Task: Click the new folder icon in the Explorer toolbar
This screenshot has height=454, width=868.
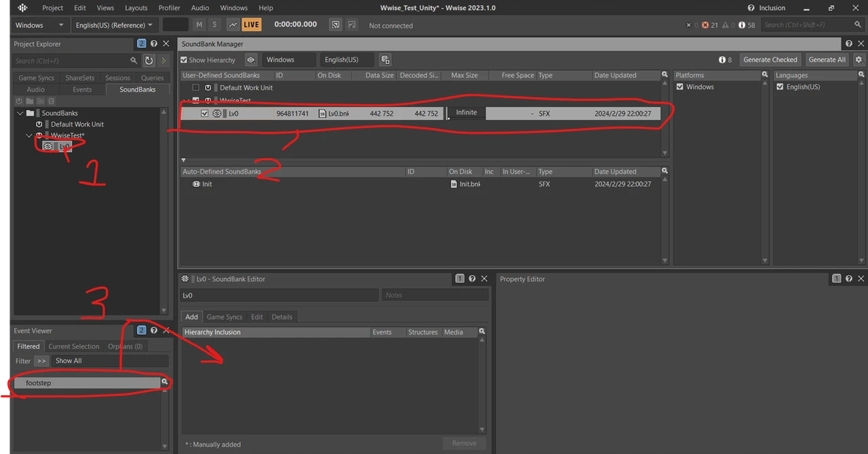Action: [x=30, y=101]
